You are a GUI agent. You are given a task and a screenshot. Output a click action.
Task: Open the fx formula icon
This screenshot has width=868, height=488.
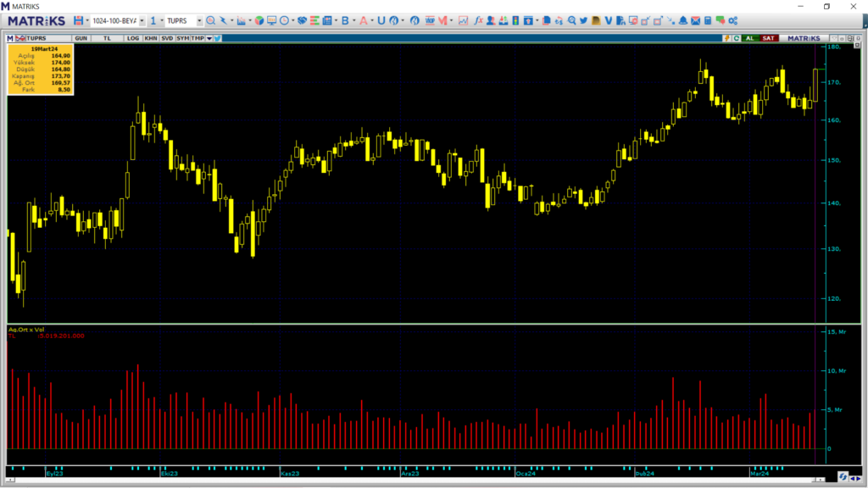[x=478, y=20]
